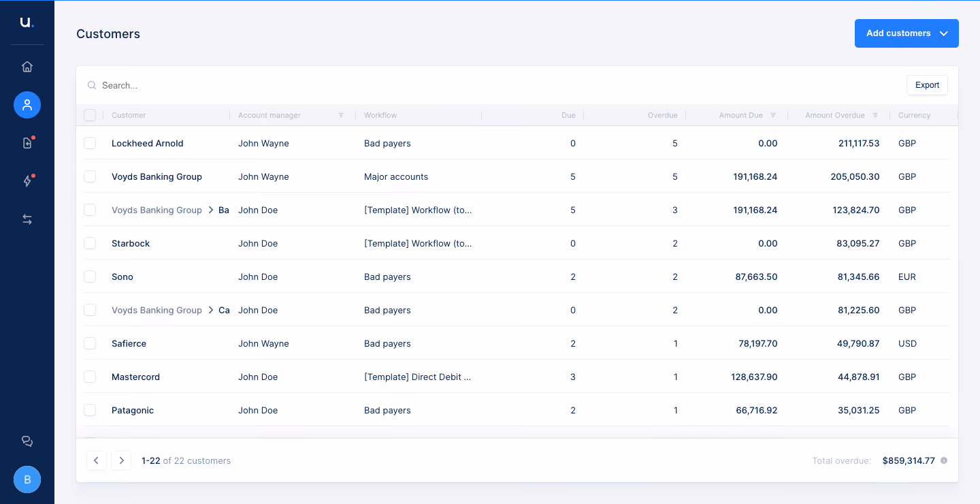The width and height of the screenshot is (980, 504).
Task: Open the Home page from sidebar
Action: (27, 67)
